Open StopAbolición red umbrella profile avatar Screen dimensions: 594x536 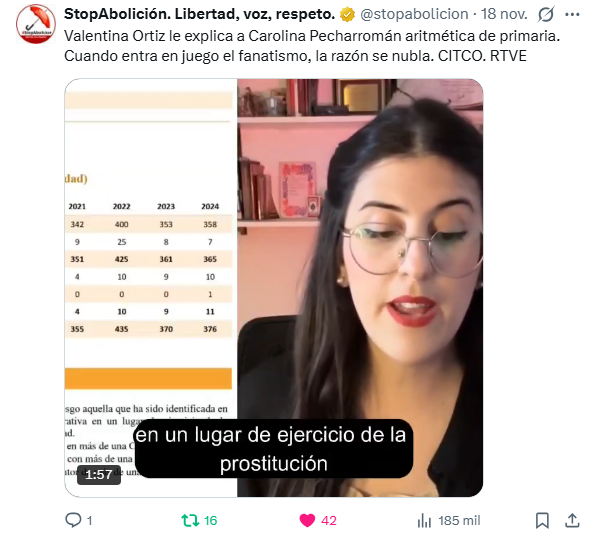36,23
